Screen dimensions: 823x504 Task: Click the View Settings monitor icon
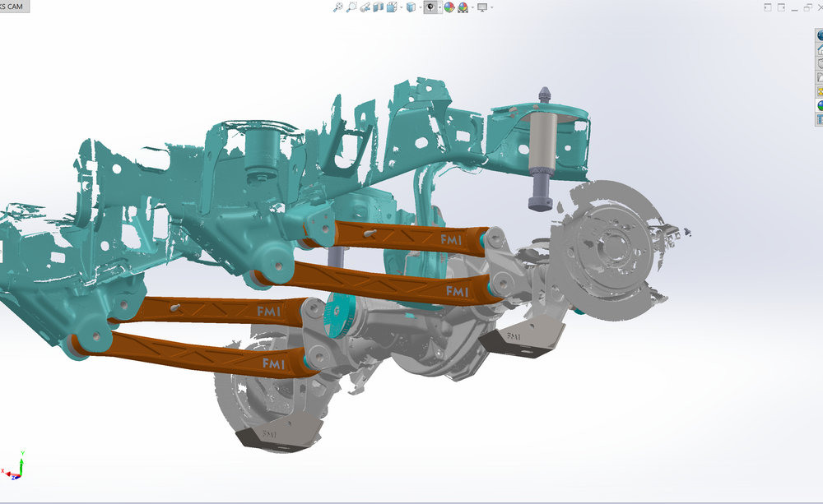pyautogui.click(x=482, y=7)
